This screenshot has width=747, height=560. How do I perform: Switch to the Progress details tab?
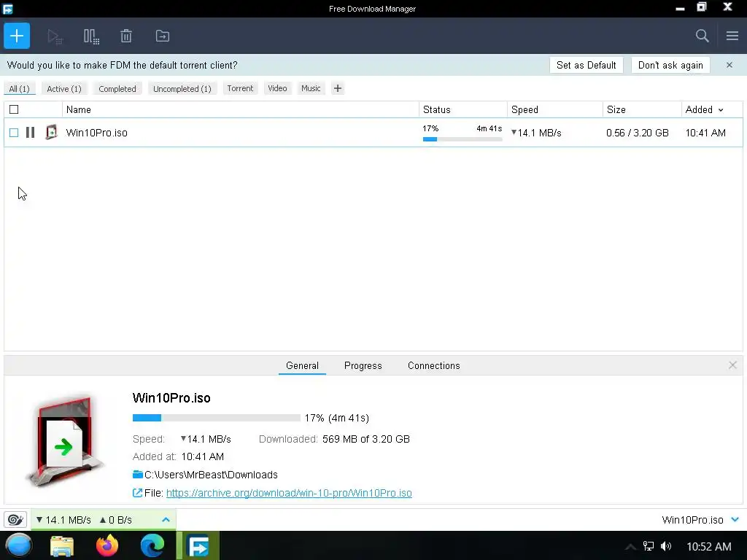pos(363,366)
